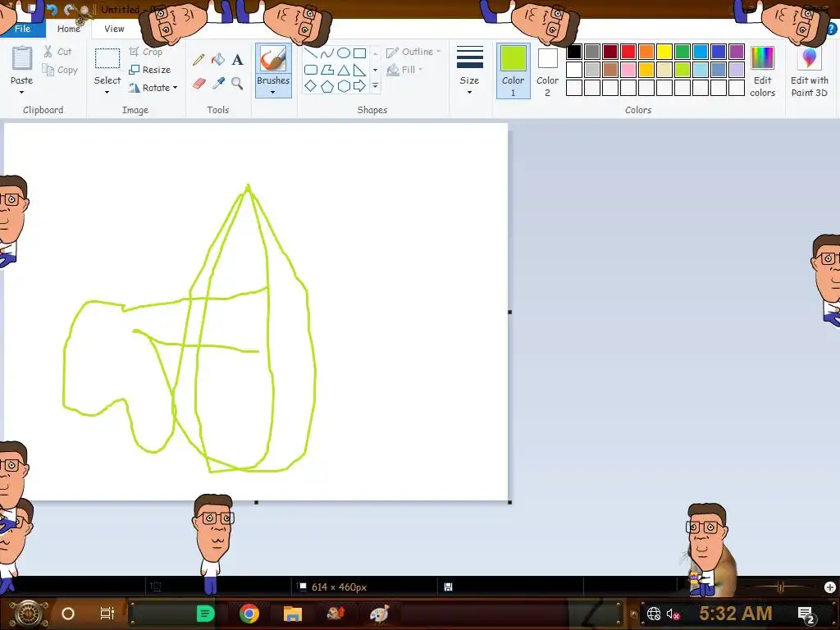Click inside the white drawing canvas
Viewport: 840px width, 630px height.
256,312
